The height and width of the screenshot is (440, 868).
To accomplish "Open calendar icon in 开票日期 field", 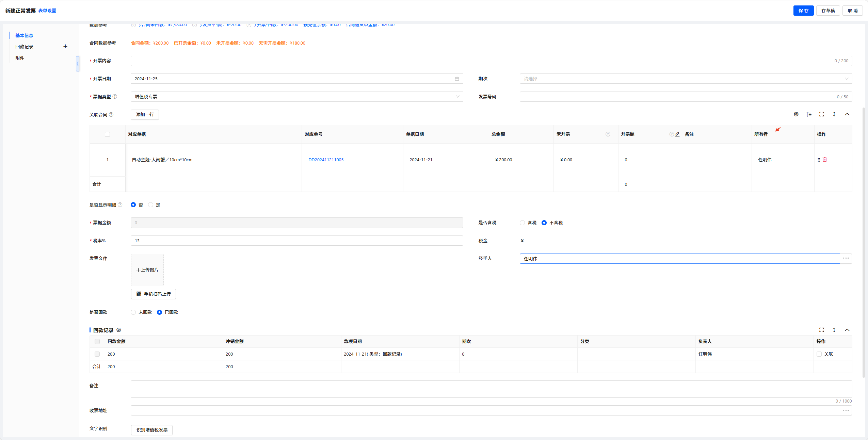I will (x=457, y=79).
